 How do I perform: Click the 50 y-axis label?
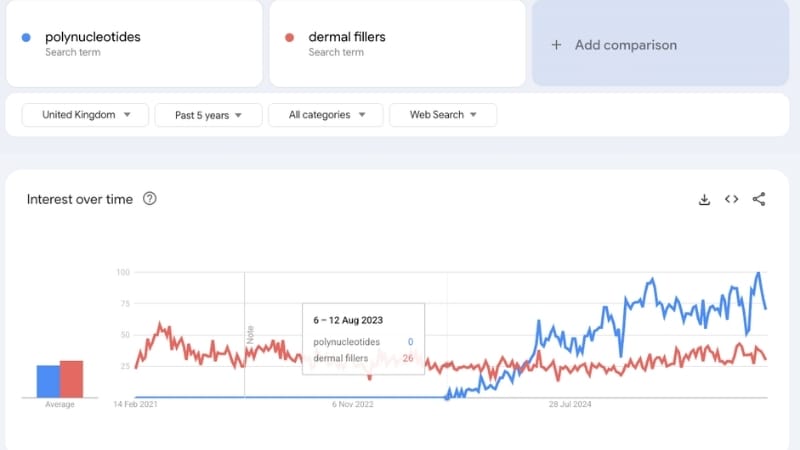click(125, 335)
